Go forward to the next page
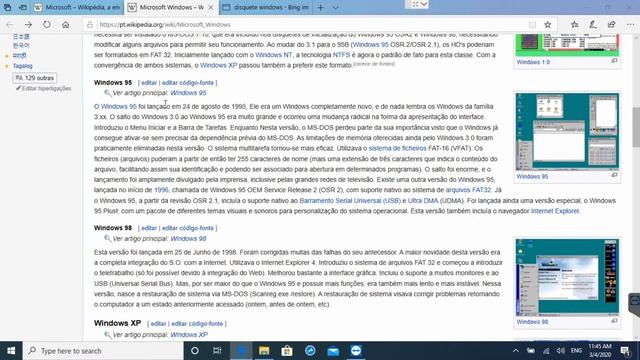The image size is (640, 360). click(28, 24)
